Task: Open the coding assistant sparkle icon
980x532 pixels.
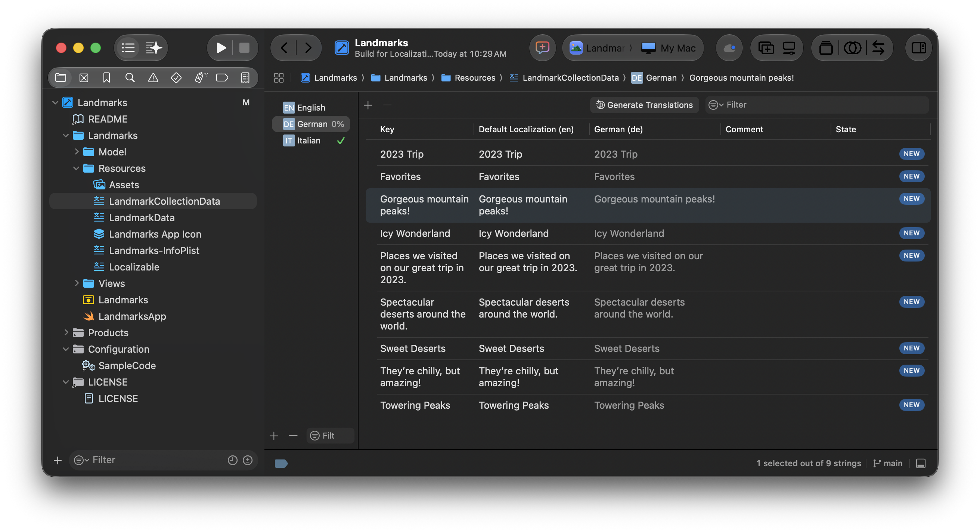Action: (154, 48)
